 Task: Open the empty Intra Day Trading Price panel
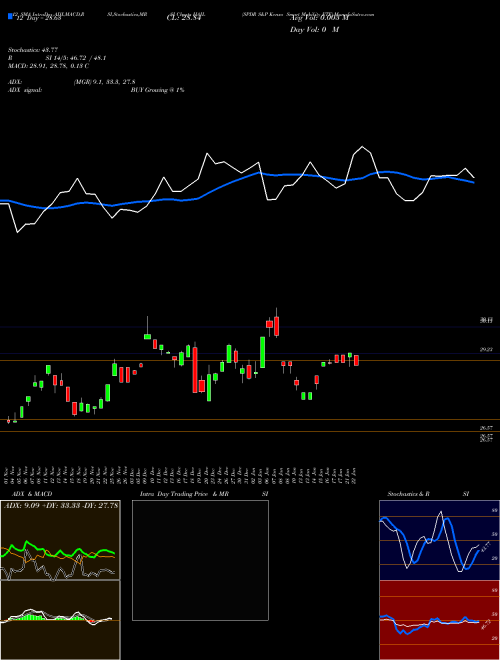click(200, 560)
